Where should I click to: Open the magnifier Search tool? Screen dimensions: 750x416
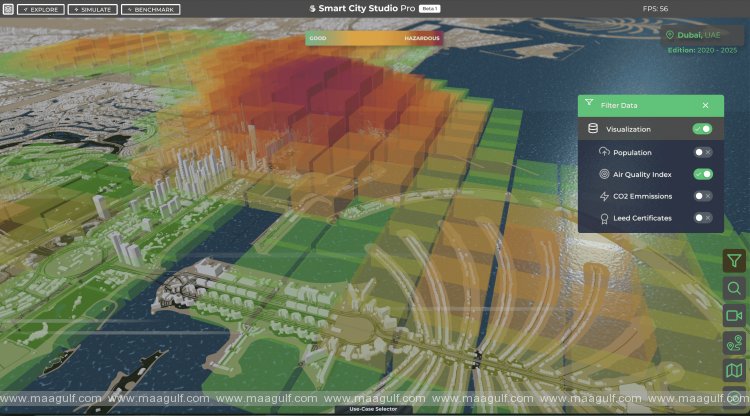click(x=734, y=288)
